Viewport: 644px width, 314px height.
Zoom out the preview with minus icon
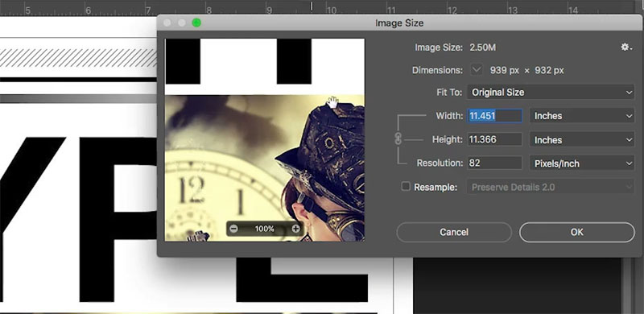233,229
